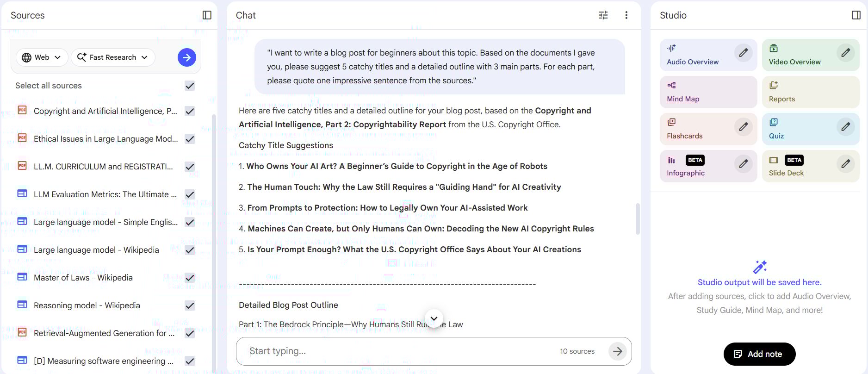Click PDF icon for Ethical Issues source

pos(22,138)
